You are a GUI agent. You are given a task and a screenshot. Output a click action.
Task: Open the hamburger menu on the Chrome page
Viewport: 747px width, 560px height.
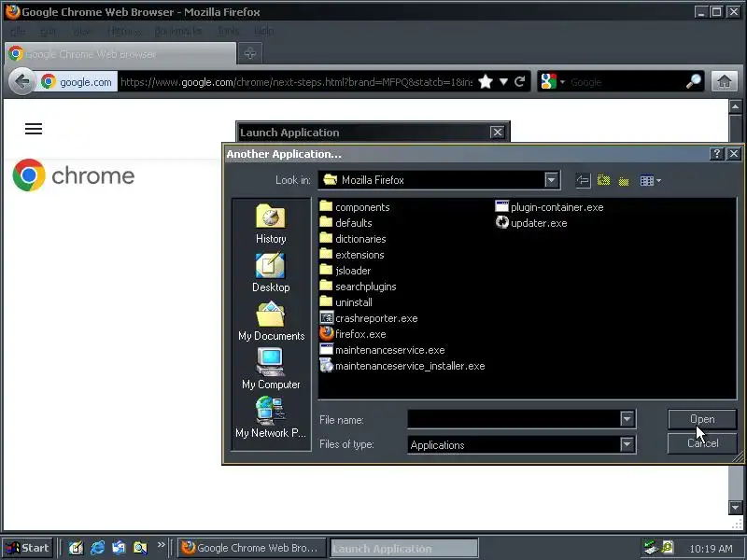(34, 129)
